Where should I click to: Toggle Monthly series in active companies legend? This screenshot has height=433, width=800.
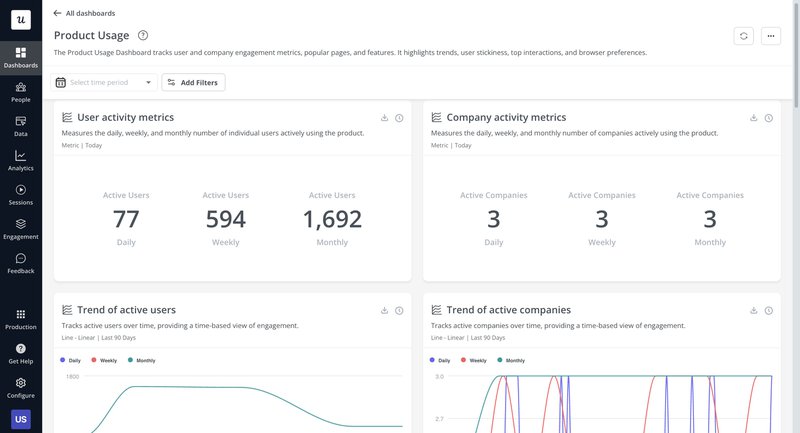click(512, 360)
